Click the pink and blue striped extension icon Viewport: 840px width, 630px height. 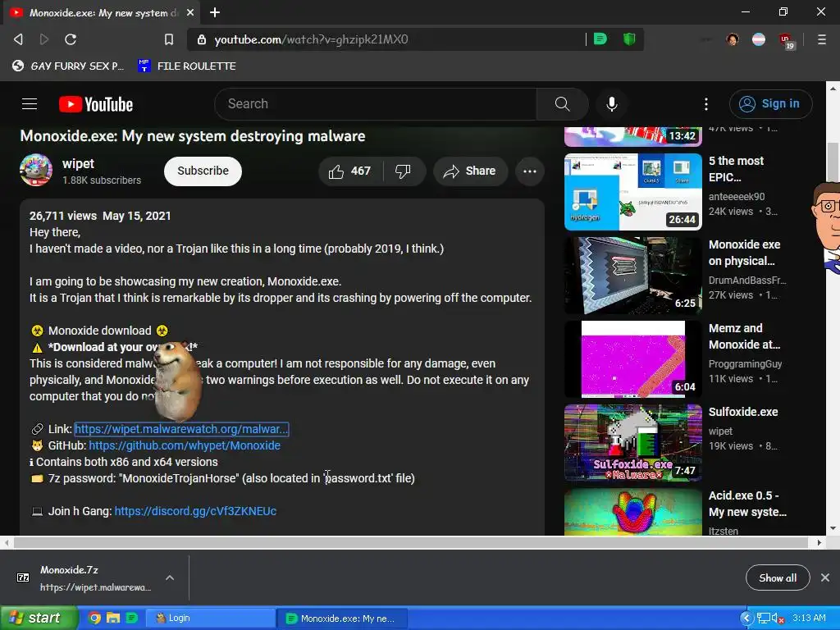759,39
